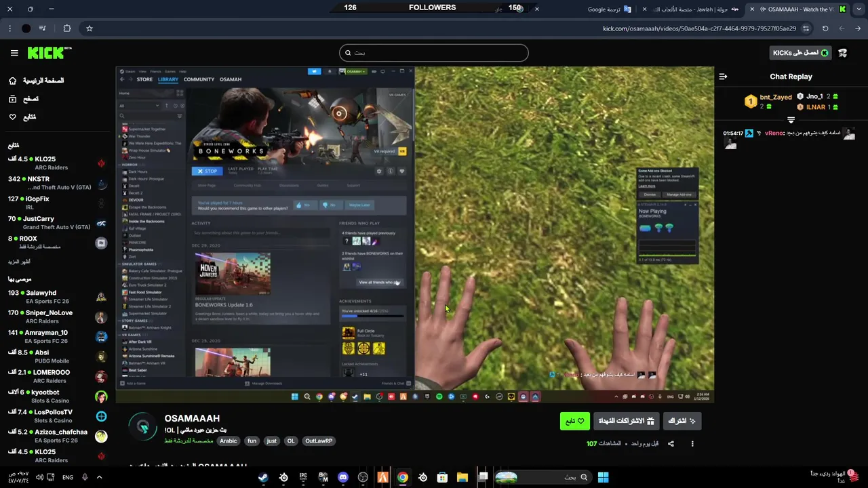Click the address bar URL

point(699,28)
